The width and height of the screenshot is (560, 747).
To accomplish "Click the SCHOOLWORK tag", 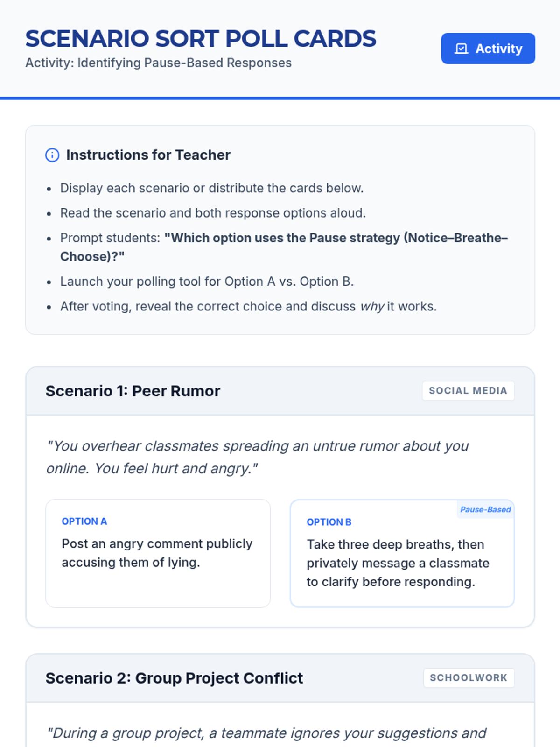I will tap(469, 678).
